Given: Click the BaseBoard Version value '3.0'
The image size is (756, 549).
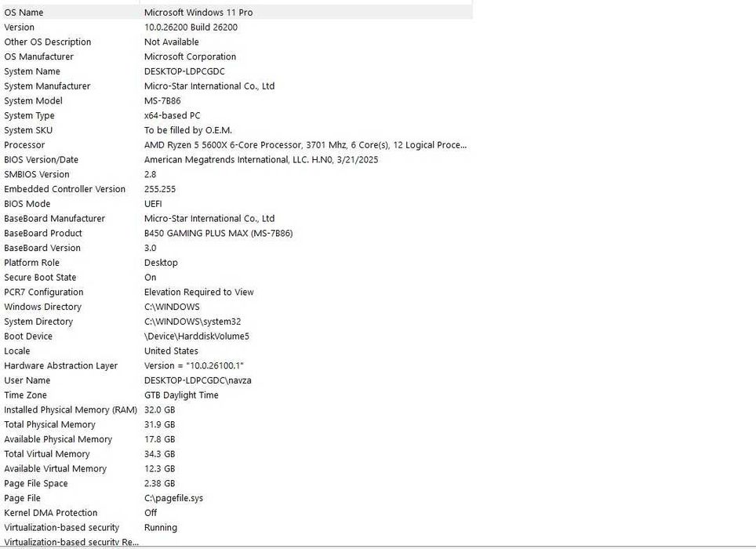Looking at the screenshot, I should pos(150,248).
